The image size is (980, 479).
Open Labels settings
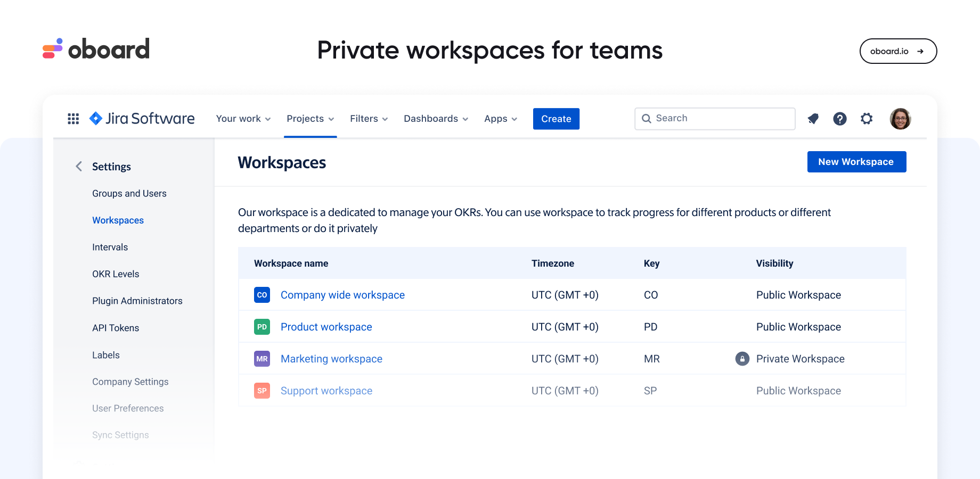pos(106,355)
